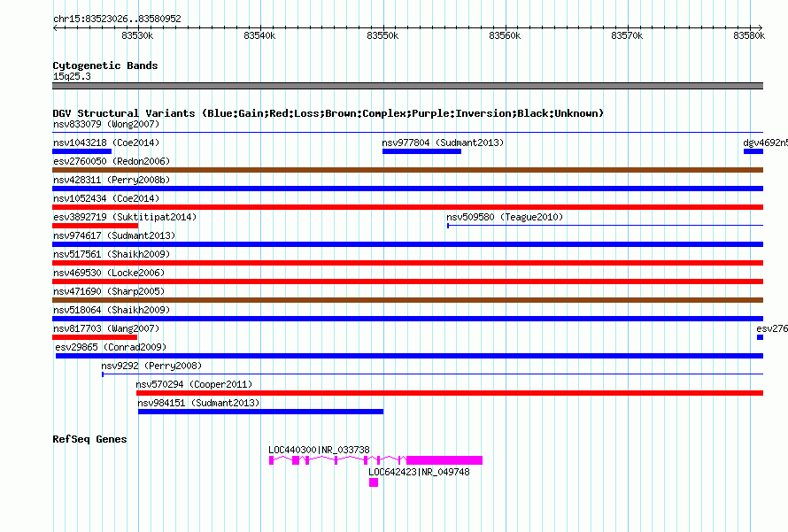Click the first exon of LOC440300

[272, 460]
